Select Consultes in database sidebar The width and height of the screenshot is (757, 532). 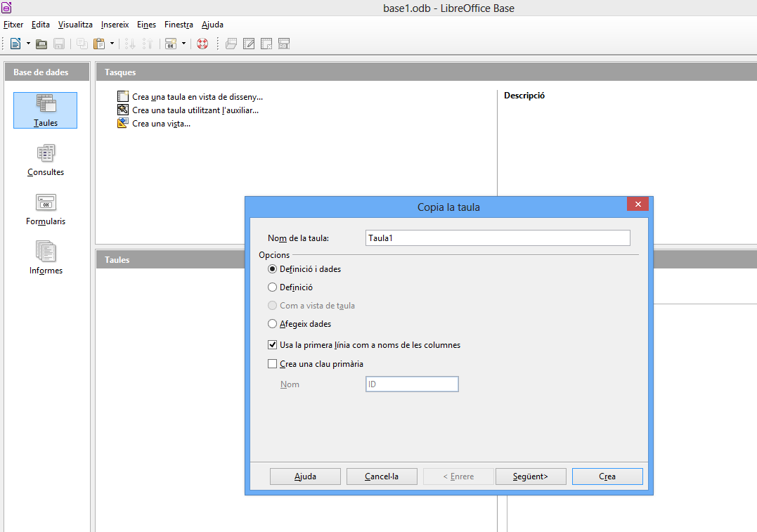(x=46, y=160)
